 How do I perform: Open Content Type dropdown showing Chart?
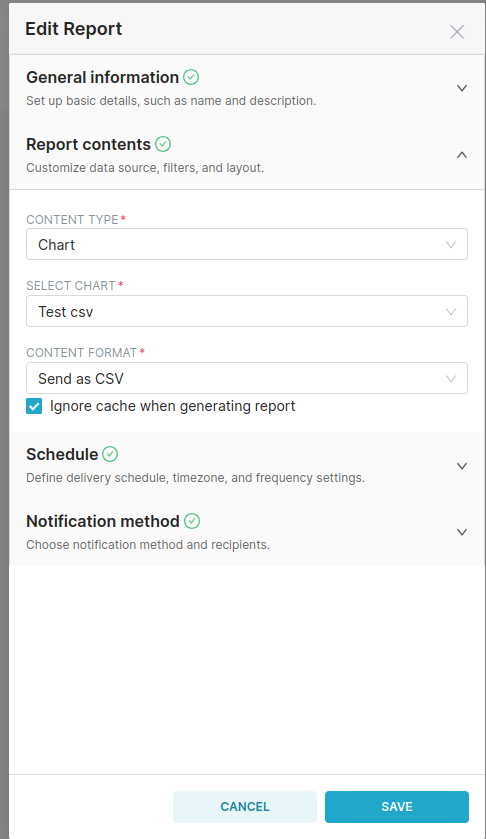[247, 245]
